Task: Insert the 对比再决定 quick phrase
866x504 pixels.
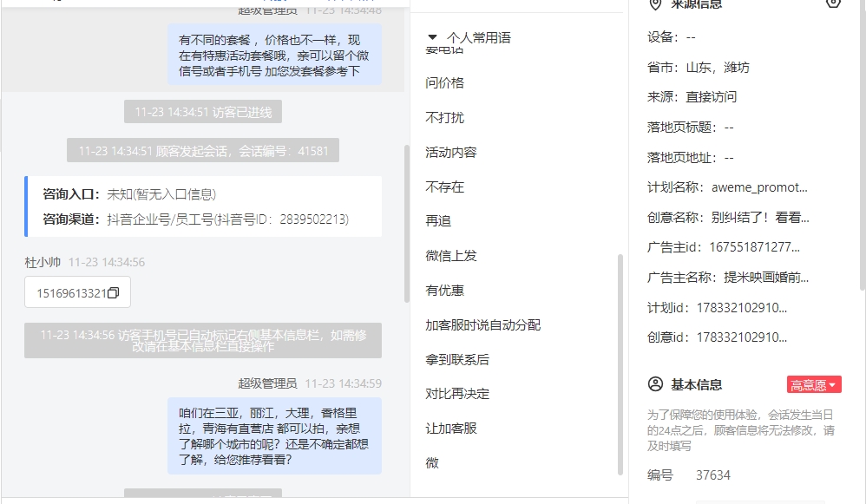Action: (457, 394)
